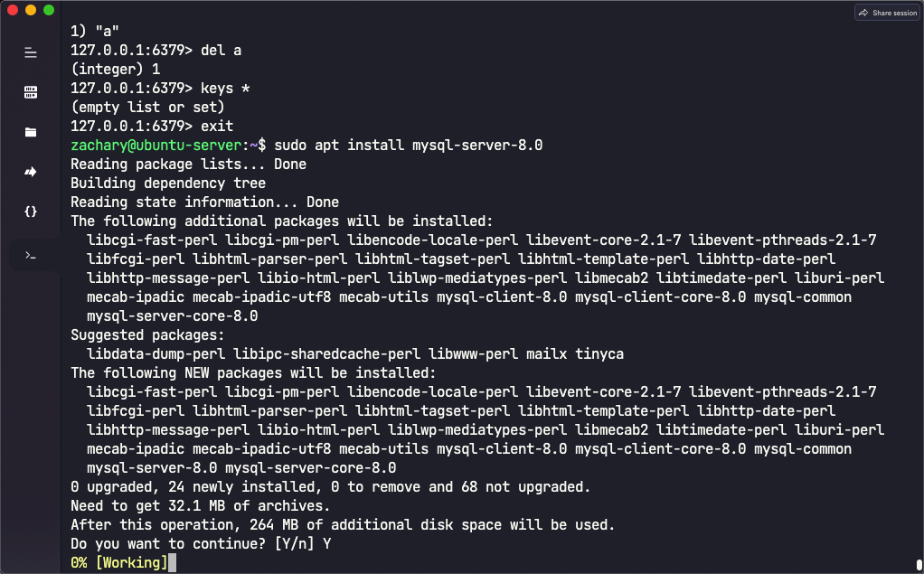
Task: Open the Port Forwarding arrow icon
Action: tap(31, 172)
